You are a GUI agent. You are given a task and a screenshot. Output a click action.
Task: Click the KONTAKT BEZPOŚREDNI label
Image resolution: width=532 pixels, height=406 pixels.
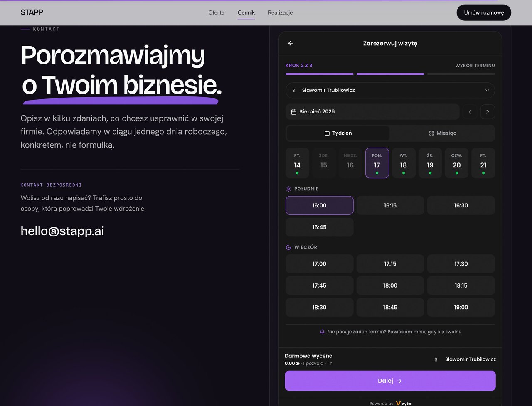pos(51,185)
